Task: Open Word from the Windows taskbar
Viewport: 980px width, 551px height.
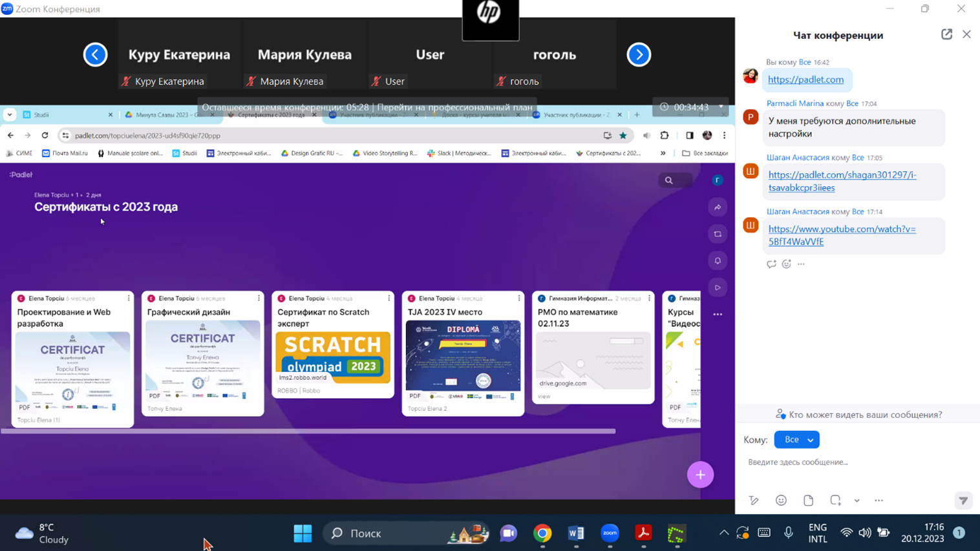Action: coord(576,534)
